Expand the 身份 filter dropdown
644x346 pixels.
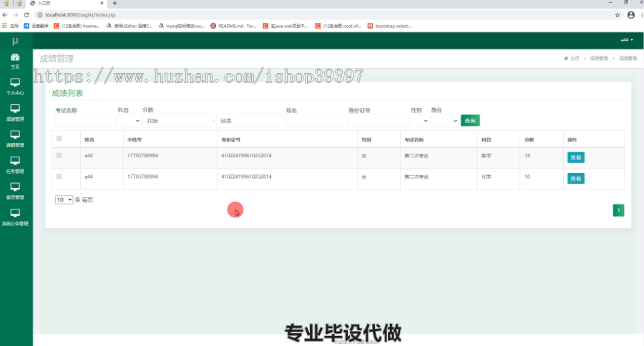445,121
